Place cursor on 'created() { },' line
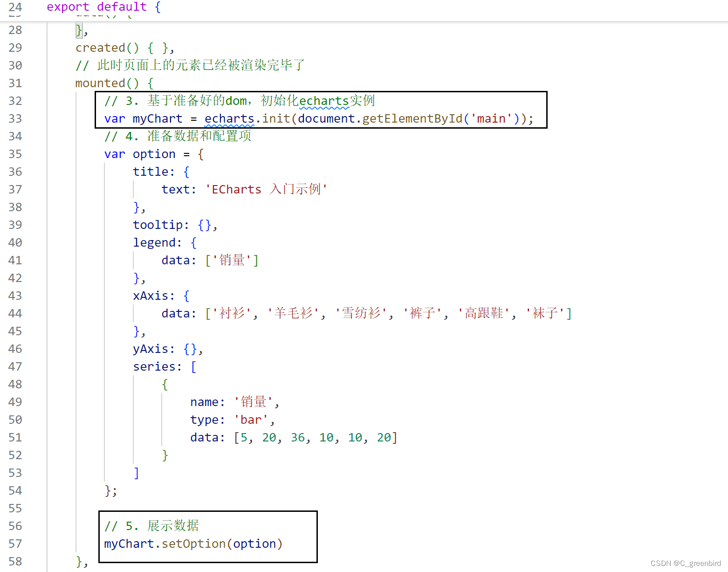This screenshot has width=728, height=572. [x=125, y=48]
